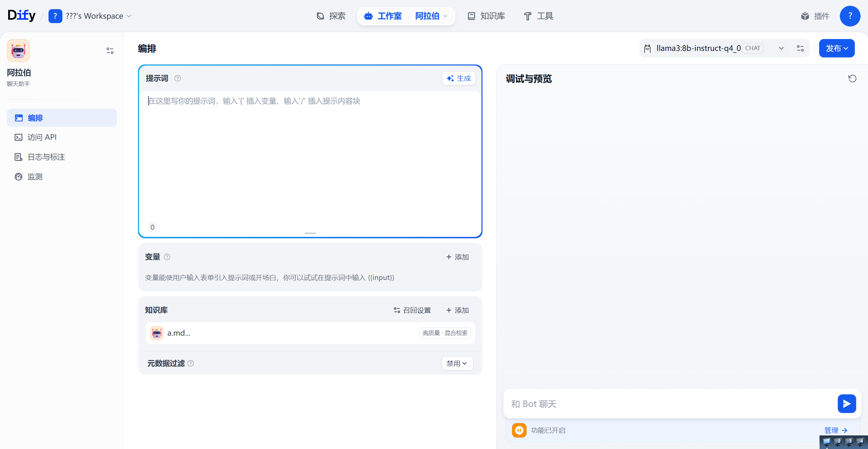The width and height of the screenshot is (868, 449).
Task: Add a new variable with 添加
Action: (457, 257)
